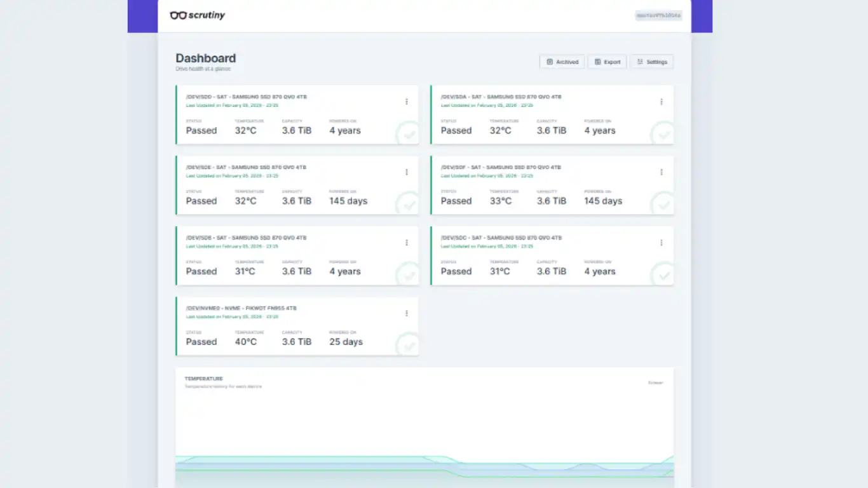Viewport: 868px width, 488px height.
Task: Click the server name badge in the header
Action: pos(658,15)
